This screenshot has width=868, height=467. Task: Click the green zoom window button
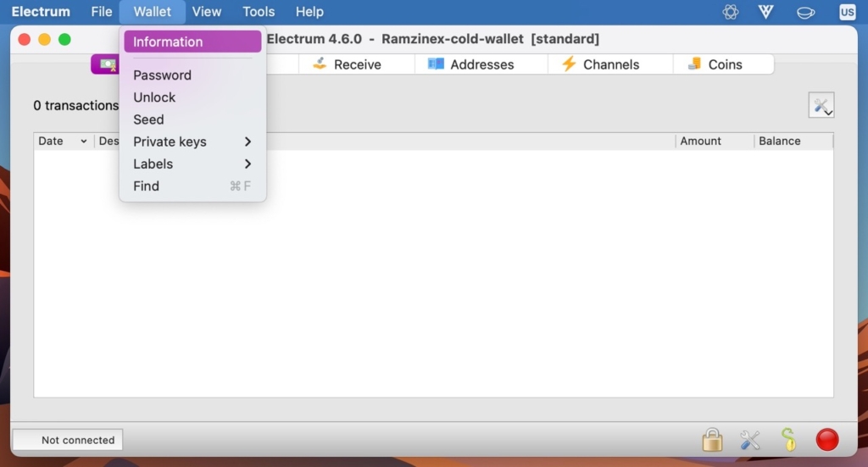[64, 39]
